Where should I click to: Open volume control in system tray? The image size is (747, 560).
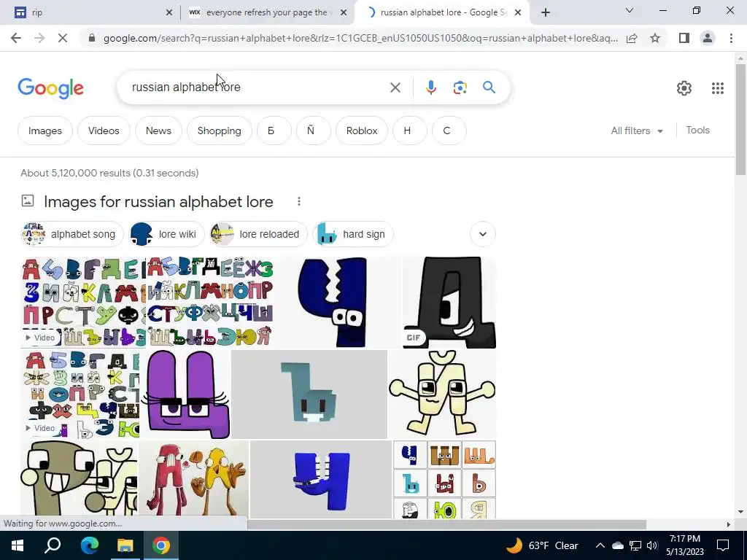point(652,545)
